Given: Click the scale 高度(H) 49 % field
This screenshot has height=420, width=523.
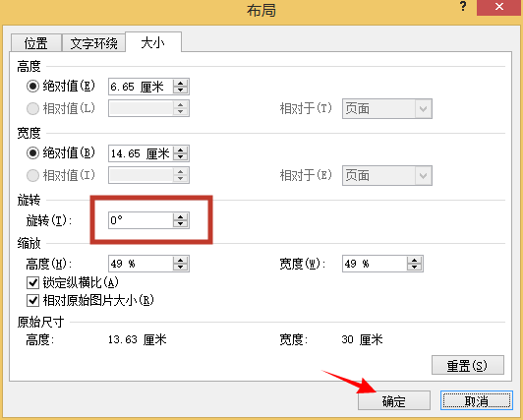Looking at the screenshot, I should coord(141,264).
